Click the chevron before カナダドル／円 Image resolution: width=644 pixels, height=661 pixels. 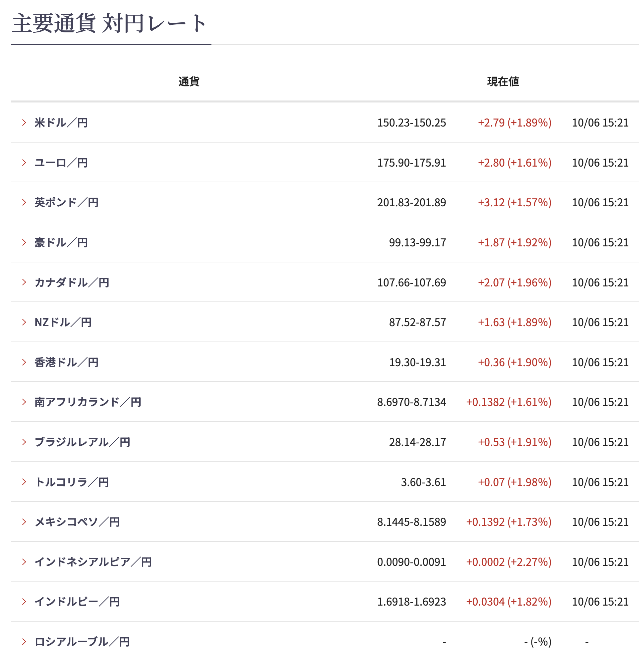point(24,282)
